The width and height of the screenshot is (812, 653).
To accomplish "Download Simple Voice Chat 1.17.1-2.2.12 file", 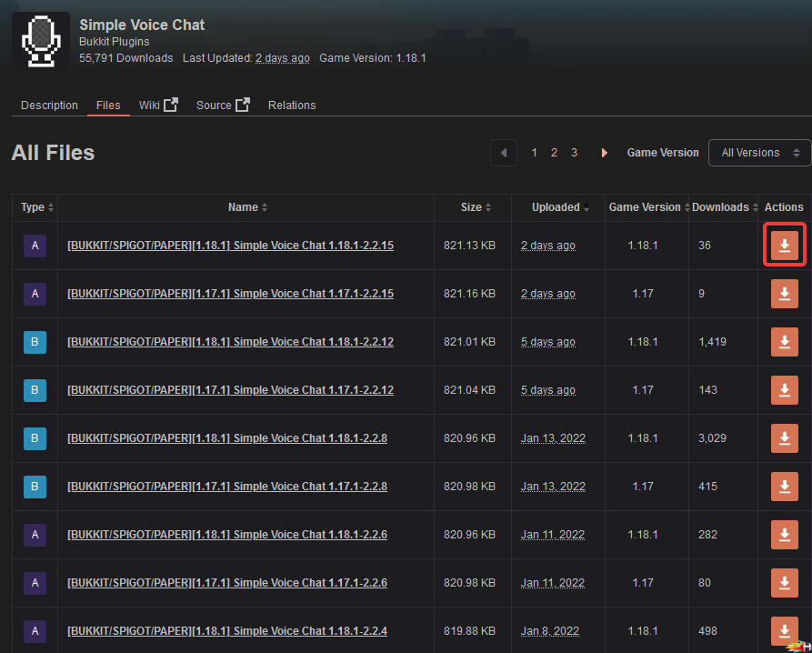I will pos(784,390).
